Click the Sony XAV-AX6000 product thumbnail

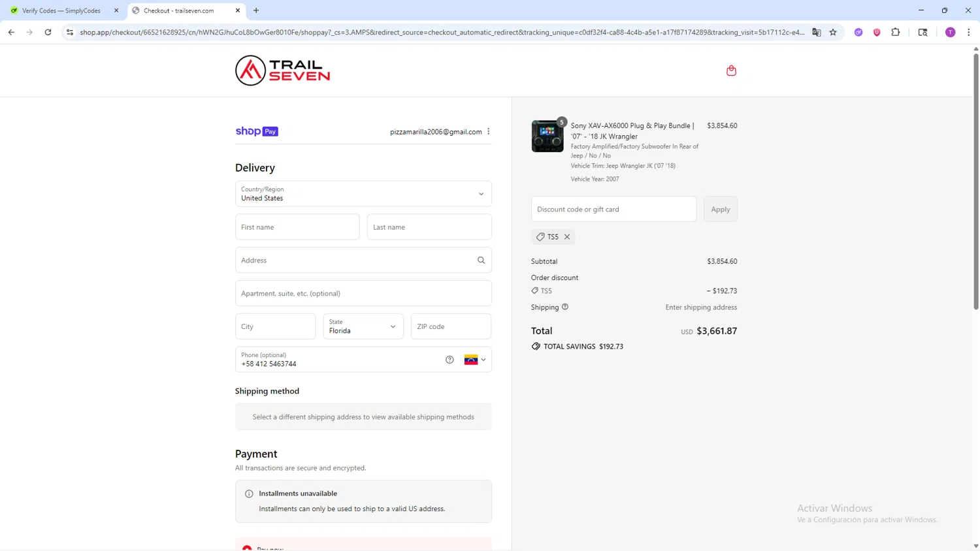(x=547, y=136)
